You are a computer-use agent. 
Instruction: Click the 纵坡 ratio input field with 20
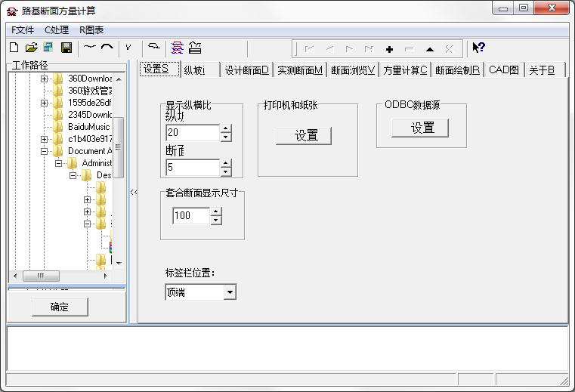pyautogui.click(x=193, y=132)
